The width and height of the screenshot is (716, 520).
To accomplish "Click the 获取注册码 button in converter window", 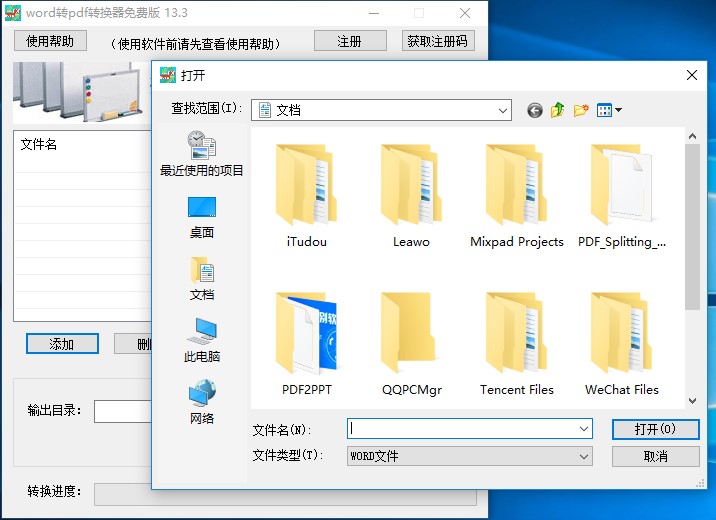I will click(x=438, y=41).
